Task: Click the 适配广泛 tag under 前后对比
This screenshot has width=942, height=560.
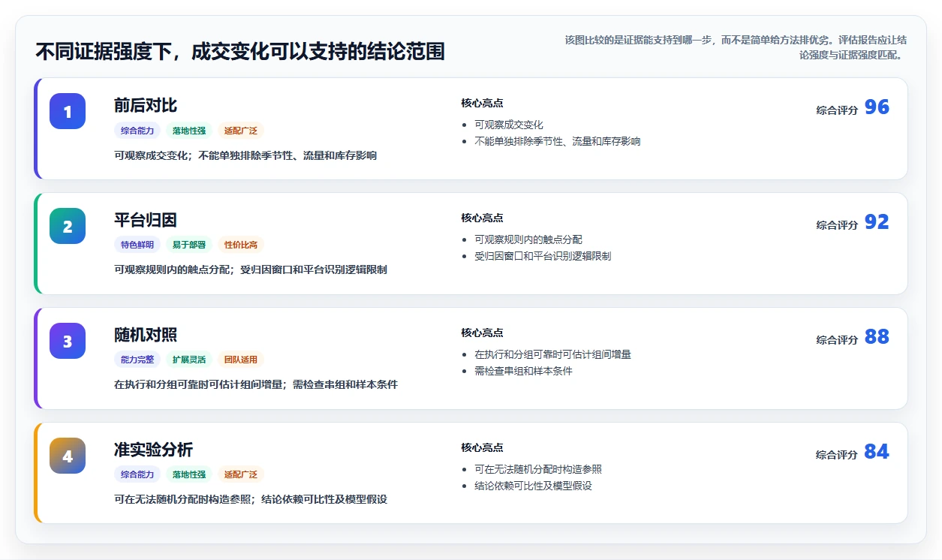Action: 241,131
